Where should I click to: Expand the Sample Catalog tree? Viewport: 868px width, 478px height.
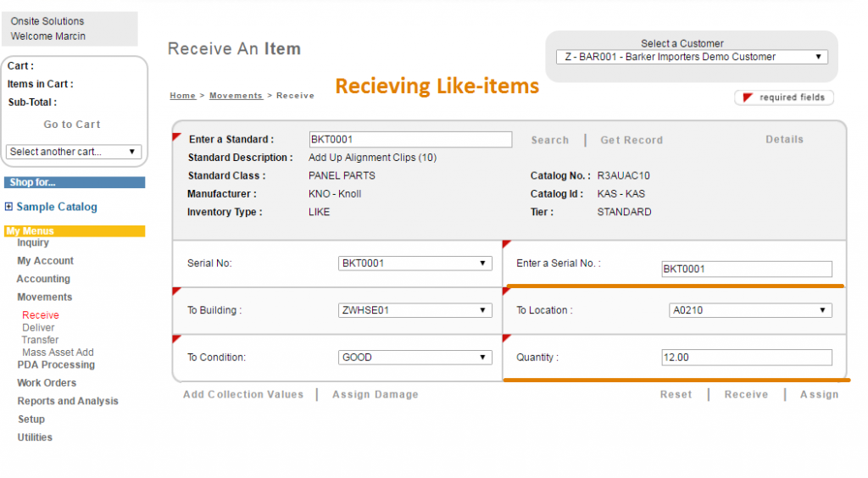click(x=9, y=207)
